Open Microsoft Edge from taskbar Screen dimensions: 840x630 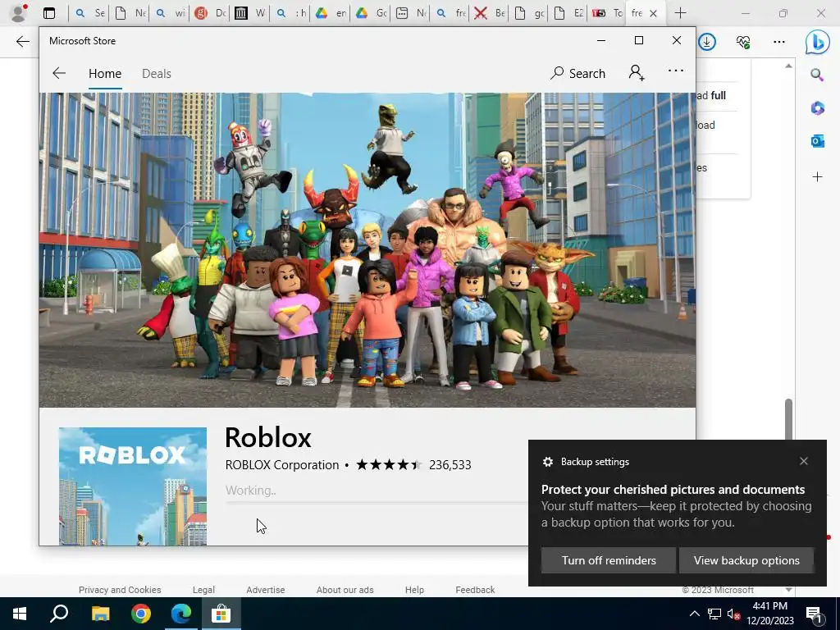click(181, 614)
